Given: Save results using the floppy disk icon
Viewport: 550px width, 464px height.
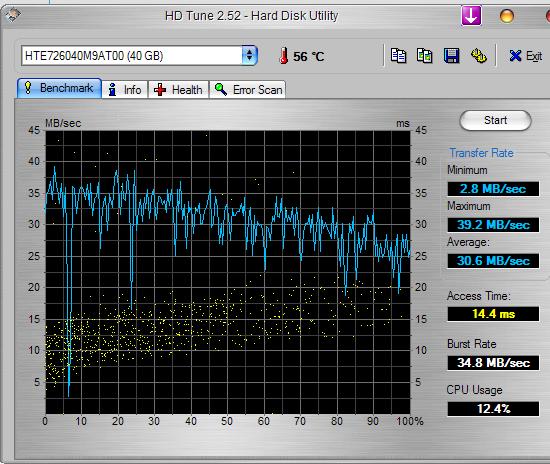Looking at the screenshot, I should 451,55.
